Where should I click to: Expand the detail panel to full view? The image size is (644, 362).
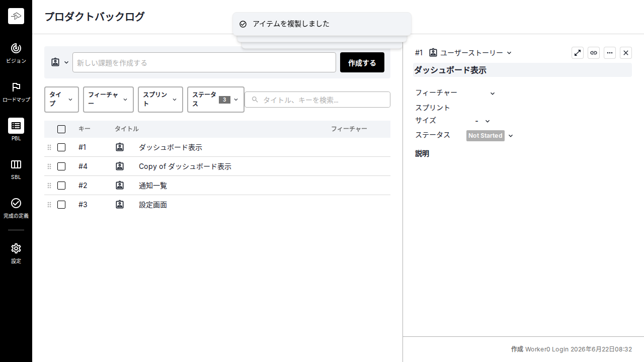tap(578, 53)
